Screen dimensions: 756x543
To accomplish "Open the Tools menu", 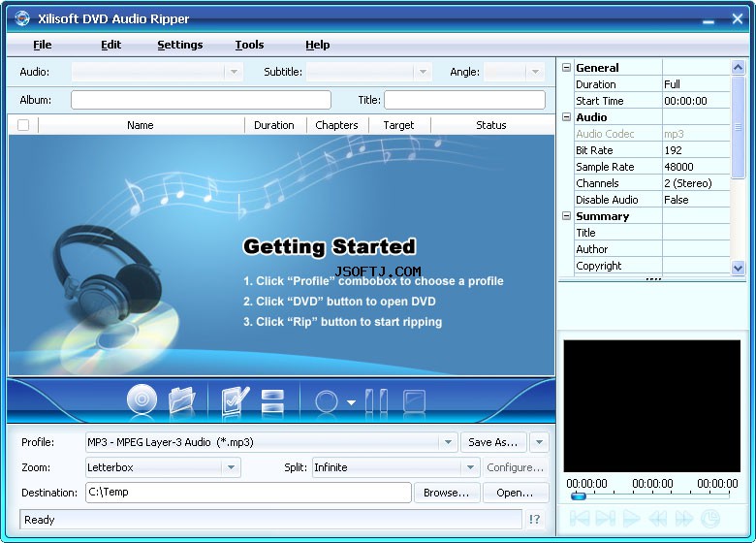I will (x=249, y=45).
